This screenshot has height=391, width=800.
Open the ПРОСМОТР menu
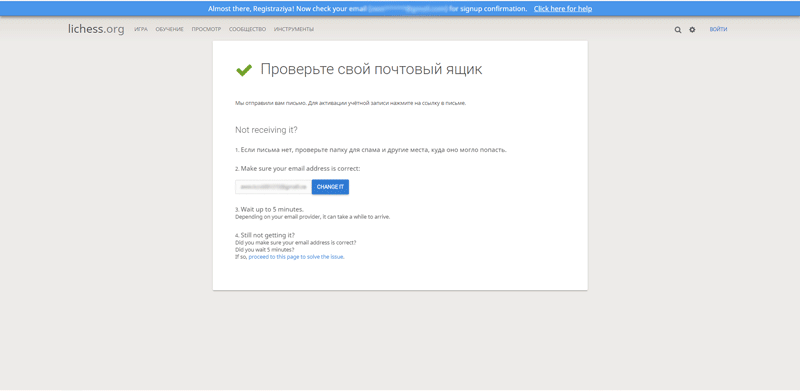206,30
